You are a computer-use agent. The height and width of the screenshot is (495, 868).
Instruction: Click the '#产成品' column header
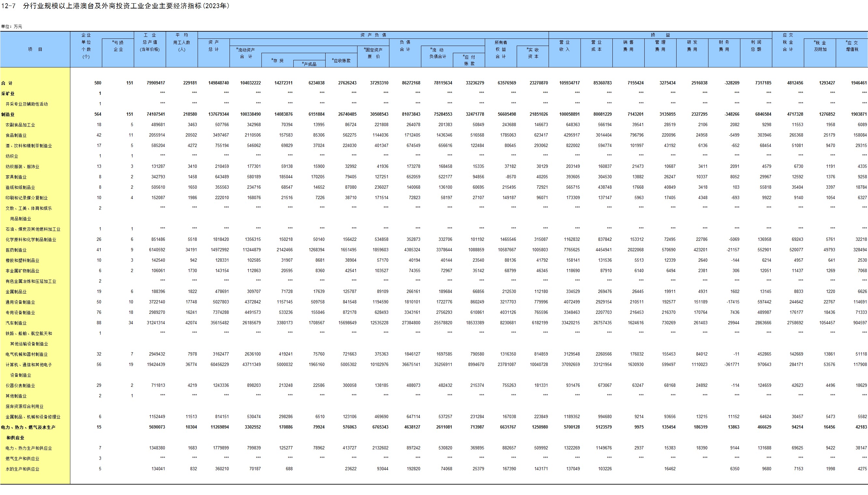click(309, 64)
